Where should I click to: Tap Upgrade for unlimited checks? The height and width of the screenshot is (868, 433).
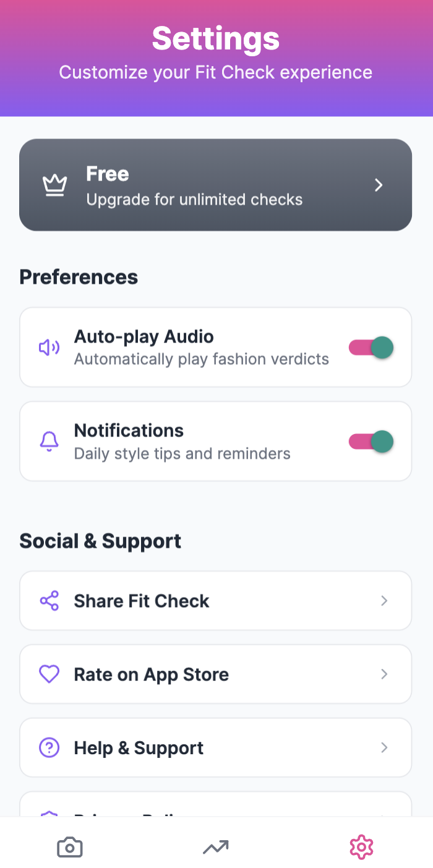pos(215,184)
